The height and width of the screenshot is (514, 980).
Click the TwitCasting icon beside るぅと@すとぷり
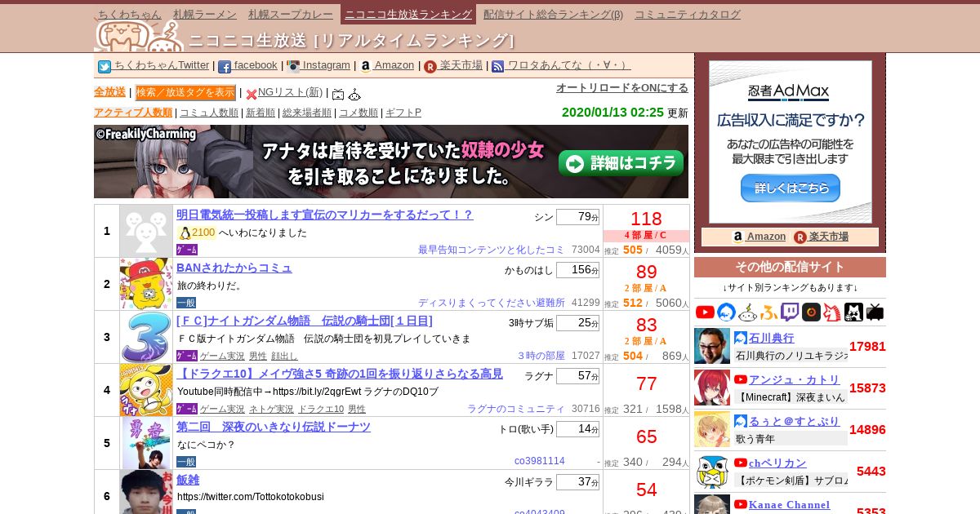[741, 421]
